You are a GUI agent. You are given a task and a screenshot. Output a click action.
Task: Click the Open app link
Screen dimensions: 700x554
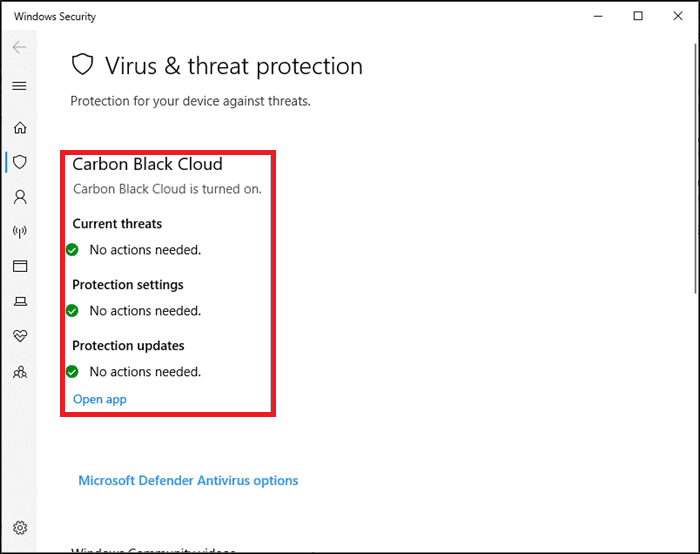tap(100, 399)
